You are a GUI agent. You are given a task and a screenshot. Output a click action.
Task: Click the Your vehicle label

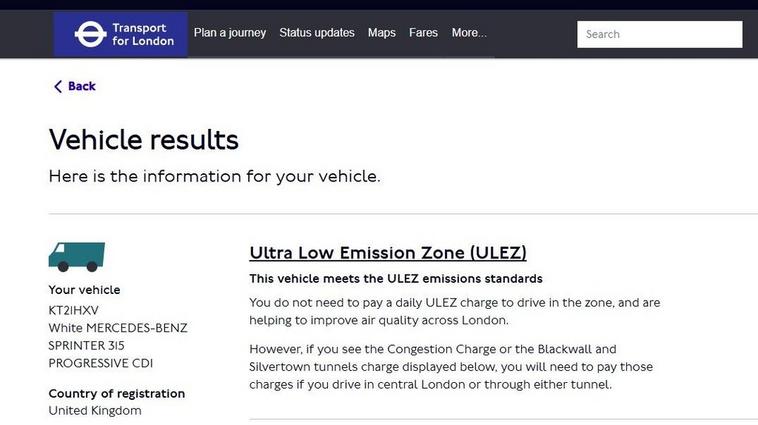[84, 290]
